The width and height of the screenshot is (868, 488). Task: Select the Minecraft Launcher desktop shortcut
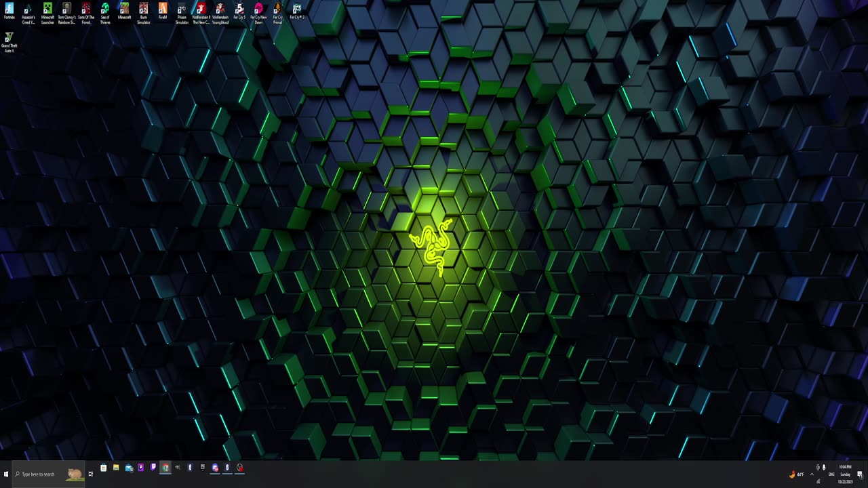coord(47,14)
